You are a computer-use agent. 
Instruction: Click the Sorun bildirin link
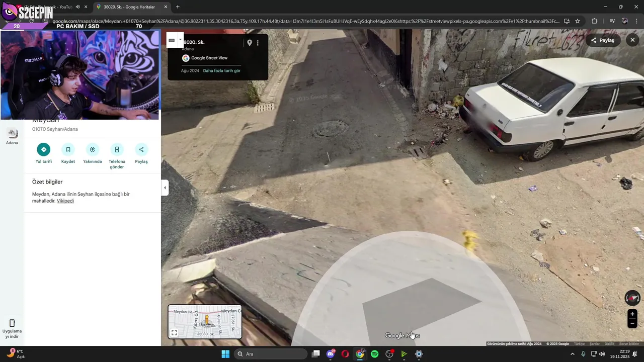coord(629,344)
